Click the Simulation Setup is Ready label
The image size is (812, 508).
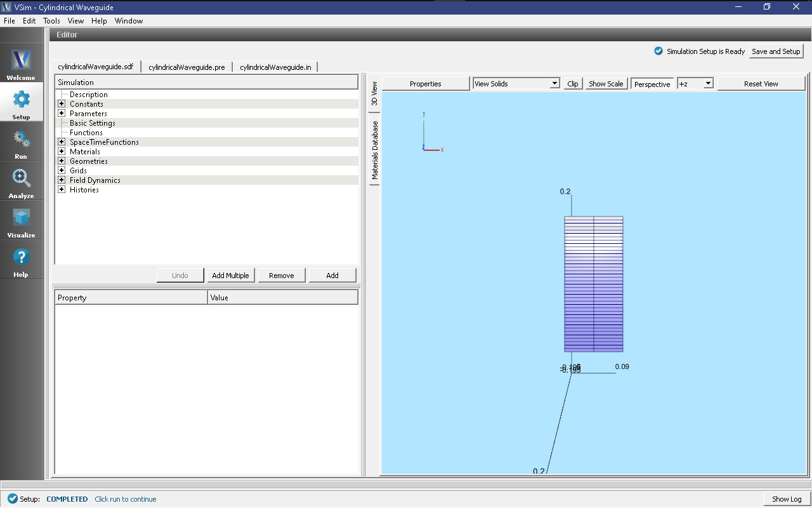tap(705, 51)
